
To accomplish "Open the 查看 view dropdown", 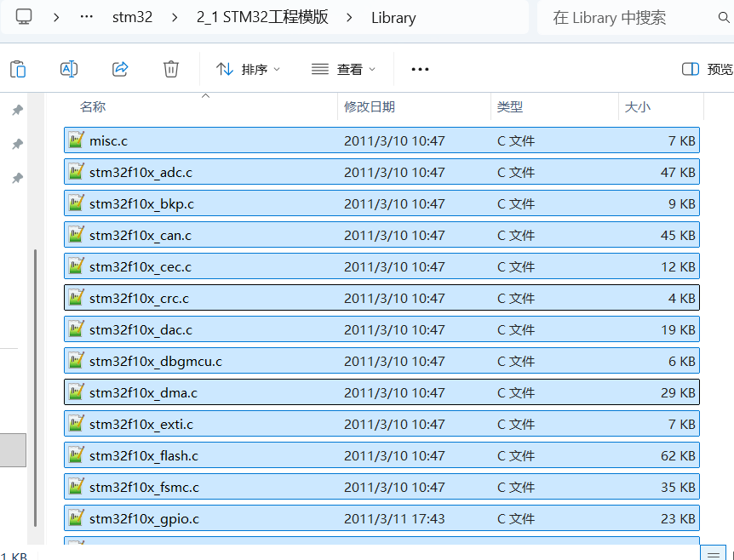I will [344, 69].
